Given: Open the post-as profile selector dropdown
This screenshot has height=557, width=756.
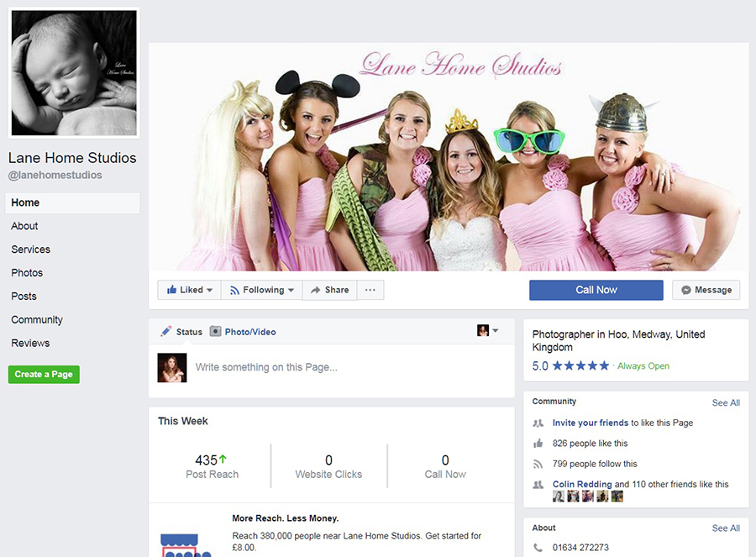Looking at the screenshot, I should [x=487, y=331].
